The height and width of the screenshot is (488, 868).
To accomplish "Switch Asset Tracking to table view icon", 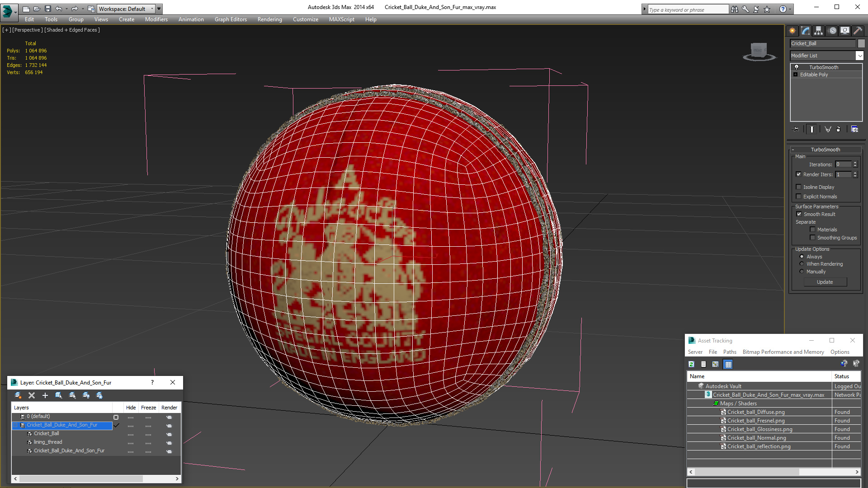I will tap(728, 364).
